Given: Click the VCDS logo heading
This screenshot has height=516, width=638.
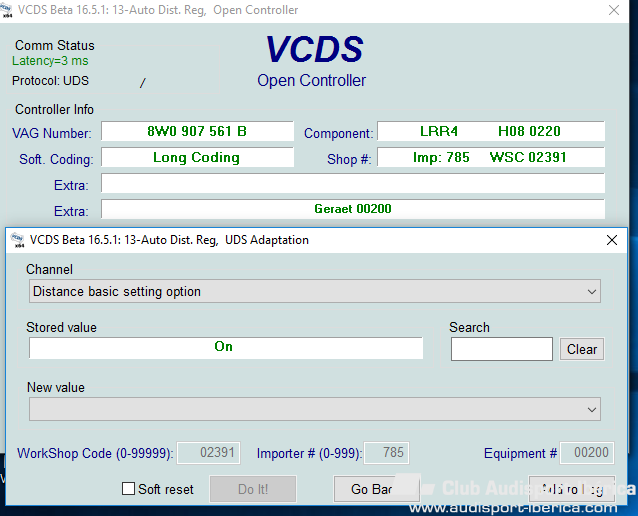Looking at the screenshot, I should click(x=314, y=49).
